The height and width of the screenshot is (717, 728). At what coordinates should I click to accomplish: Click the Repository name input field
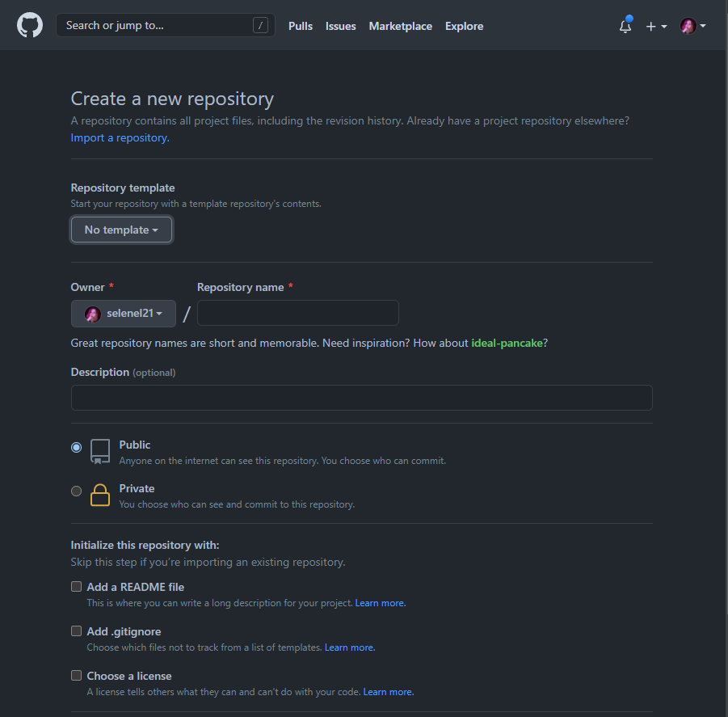297,313
